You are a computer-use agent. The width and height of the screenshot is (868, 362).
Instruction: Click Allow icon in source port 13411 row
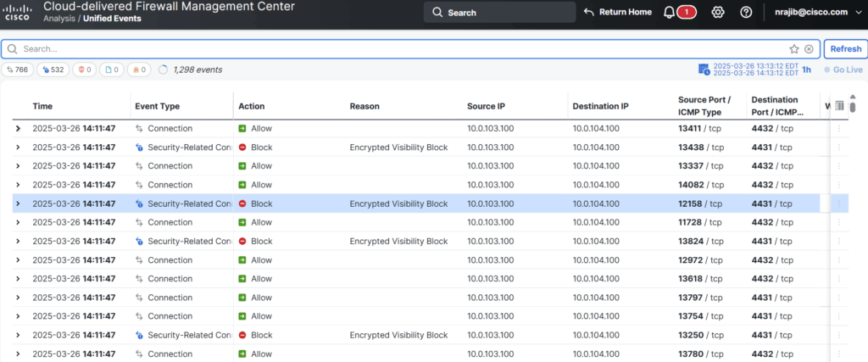pyautogui.click(x=242, y=128)
